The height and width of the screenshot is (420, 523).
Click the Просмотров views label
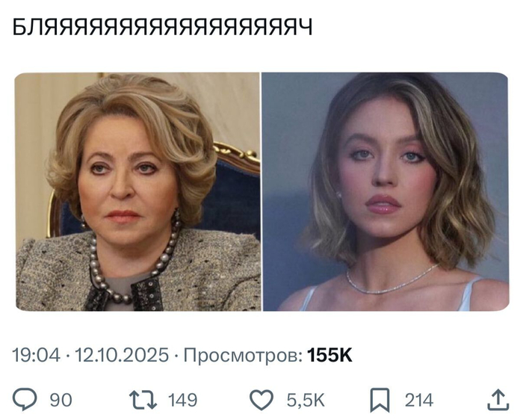243,355
